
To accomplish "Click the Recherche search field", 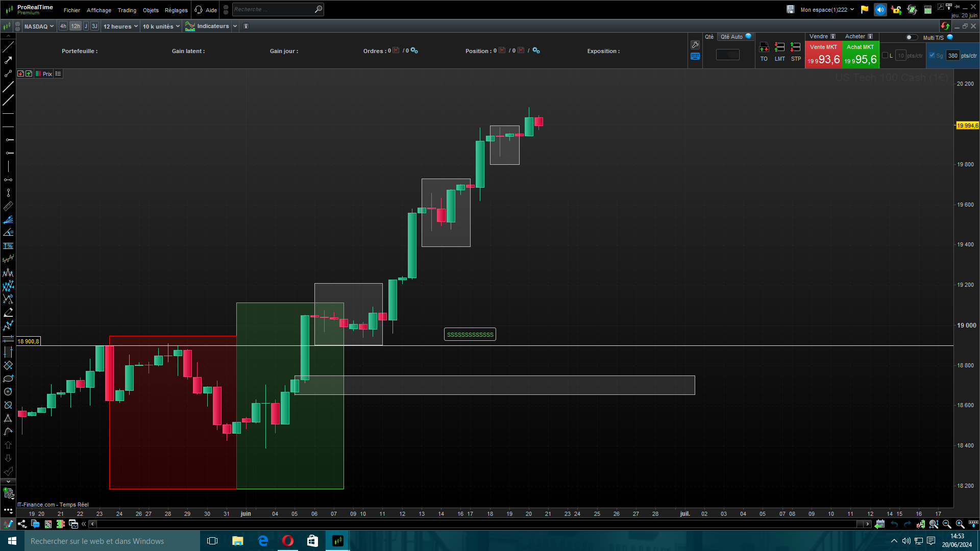I will (x=273, y=10).
